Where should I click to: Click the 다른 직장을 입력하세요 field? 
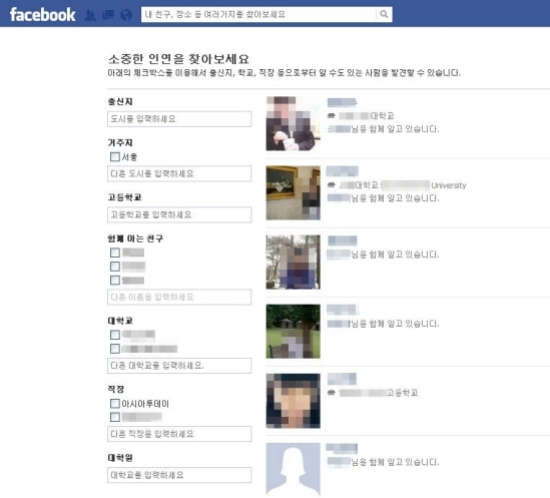179,434
